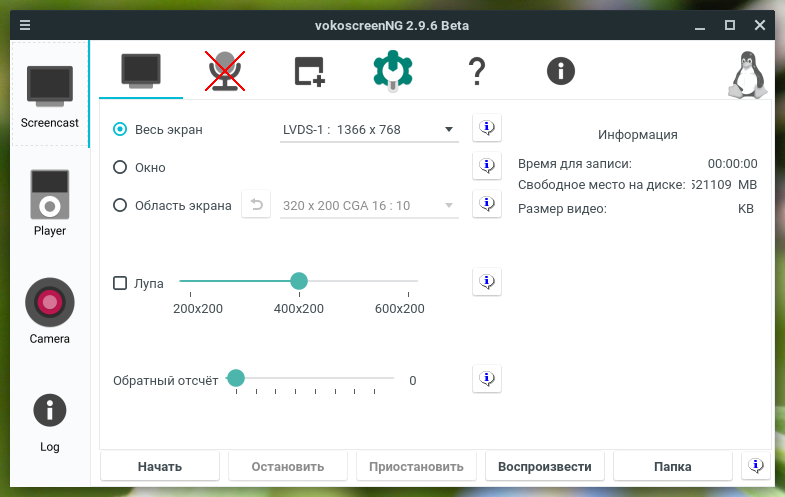The height and width of the screenshot is (497, 785).
Task: Show help info for Область экрана
Action: tap(487, 204)
